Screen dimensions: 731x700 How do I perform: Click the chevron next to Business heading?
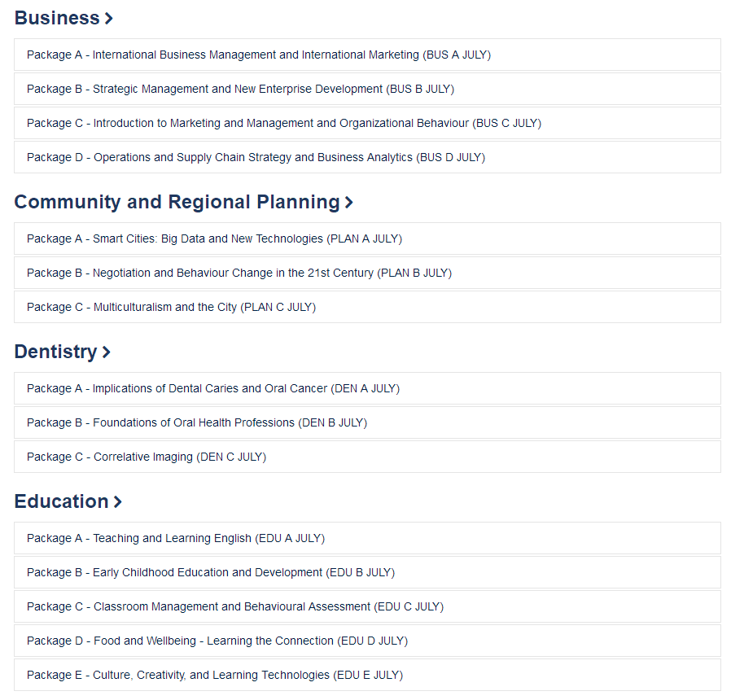coord(108,19)
